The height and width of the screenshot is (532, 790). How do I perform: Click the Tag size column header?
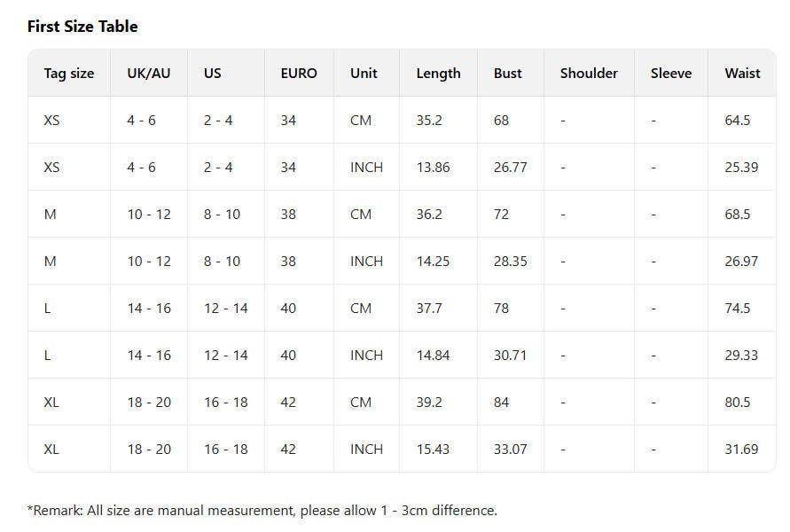(68, 74)
